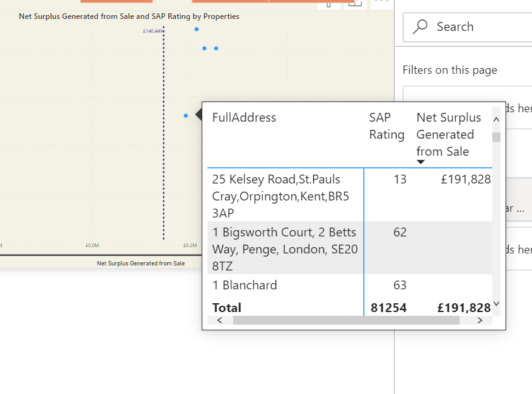Click SAP Rating value 62
The width and height of the screenshot is (532, 394).
(x=400, y=232)
